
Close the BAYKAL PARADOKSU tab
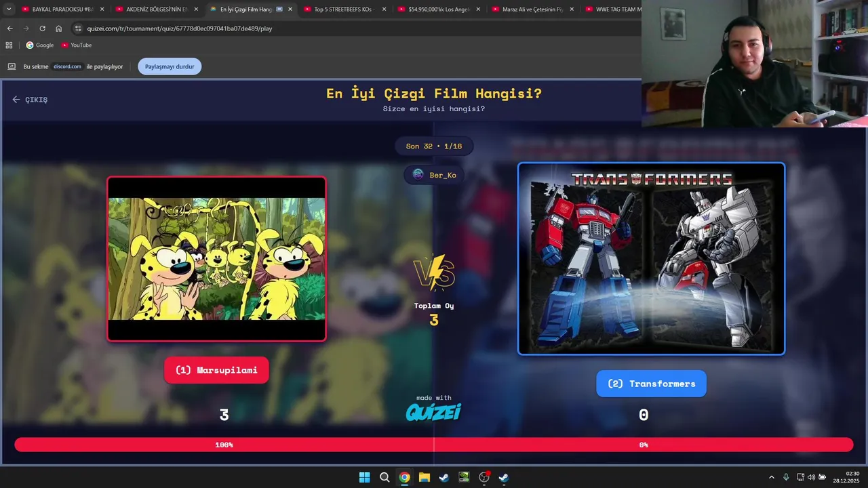click(x=102, y=9)
